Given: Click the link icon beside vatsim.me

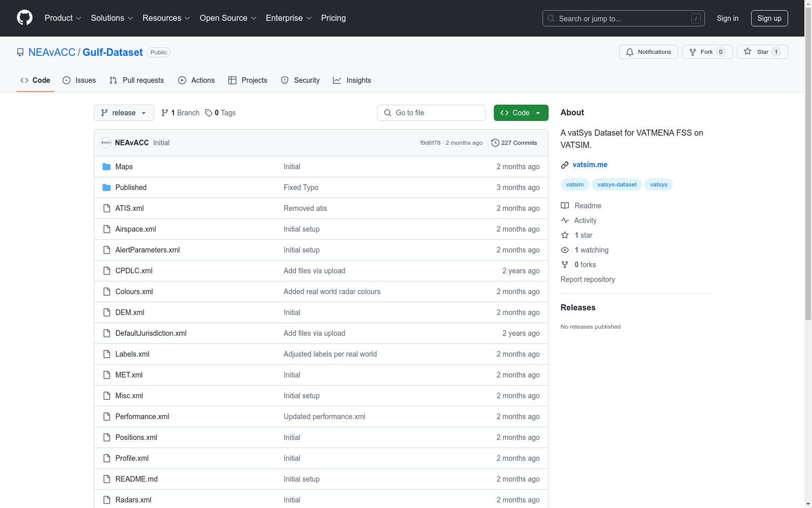Looking at the screenshot, I should [x=565, y=165].
